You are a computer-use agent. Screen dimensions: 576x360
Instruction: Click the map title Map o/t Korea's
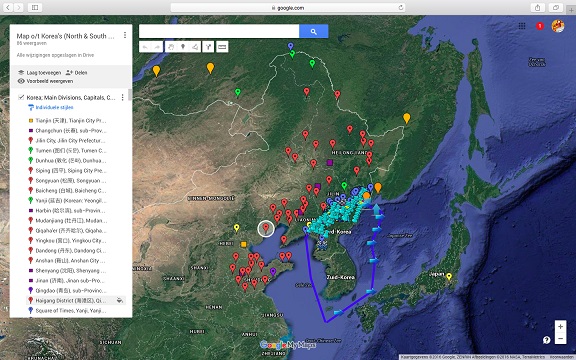click(65, 36)
